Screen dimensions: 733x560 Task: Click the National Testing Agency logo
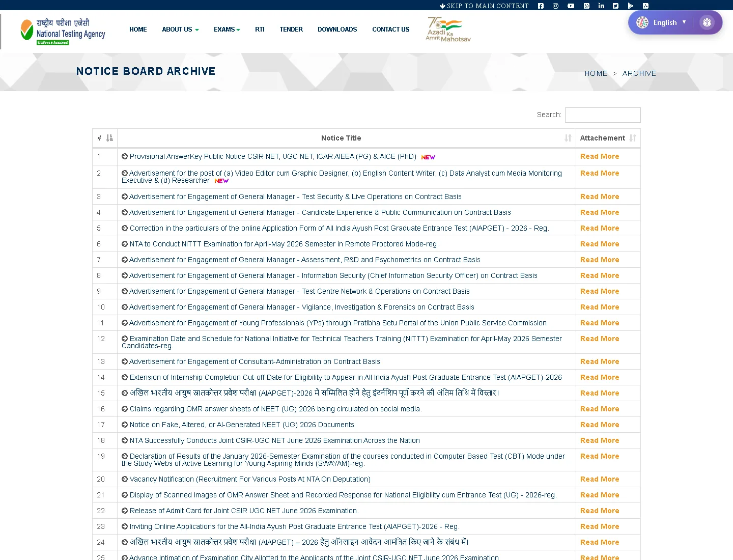[x=63, y=32]
